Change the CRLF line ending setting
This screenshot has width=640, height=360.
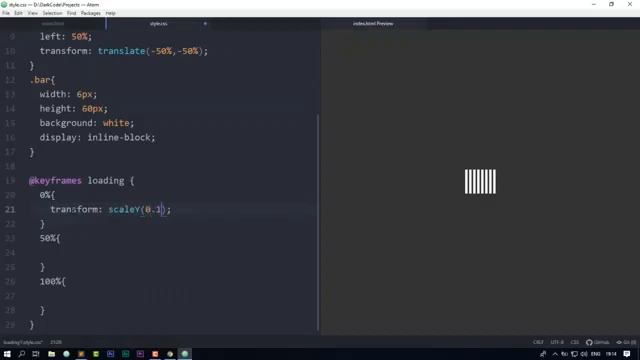[x=538, y=342]
